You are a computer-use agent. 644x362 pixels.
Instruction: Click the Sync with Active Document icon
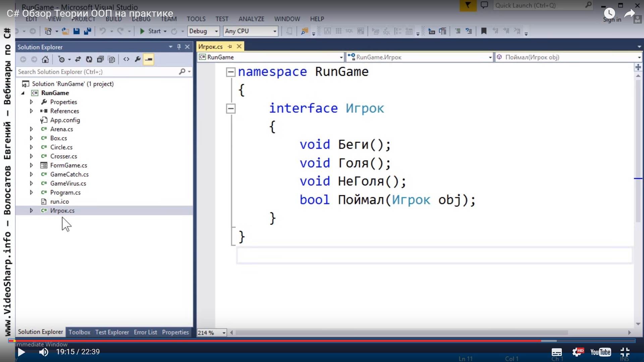click(x=78, y=59)
